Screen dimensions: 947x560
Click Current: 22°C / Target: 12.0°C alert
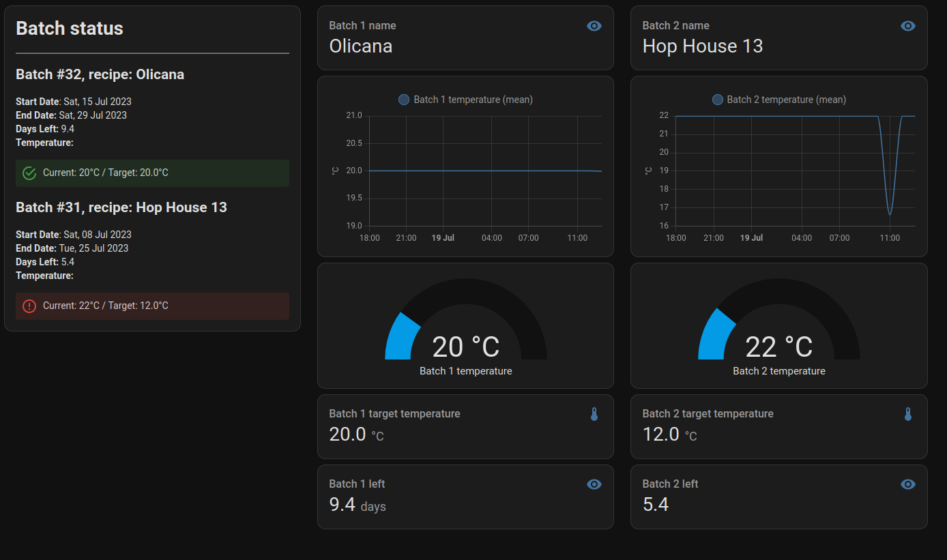click(152, 306)
